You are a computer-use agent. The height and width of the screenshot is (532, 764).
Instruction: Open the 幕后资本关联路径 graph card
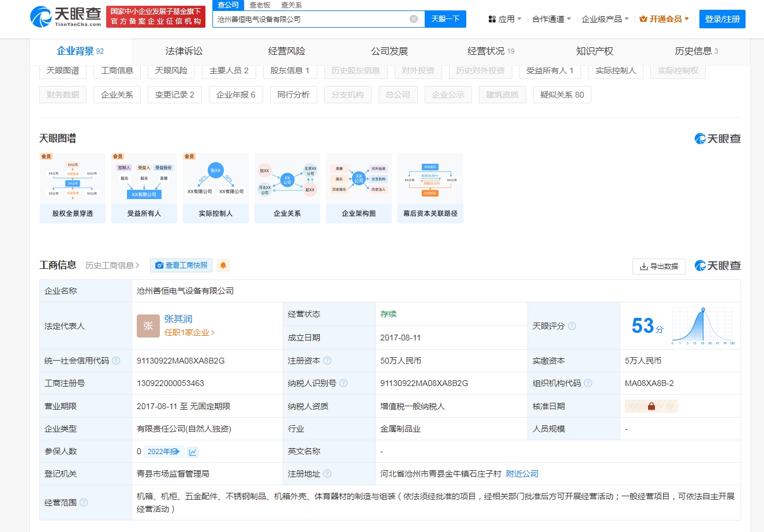coord(430,188)
